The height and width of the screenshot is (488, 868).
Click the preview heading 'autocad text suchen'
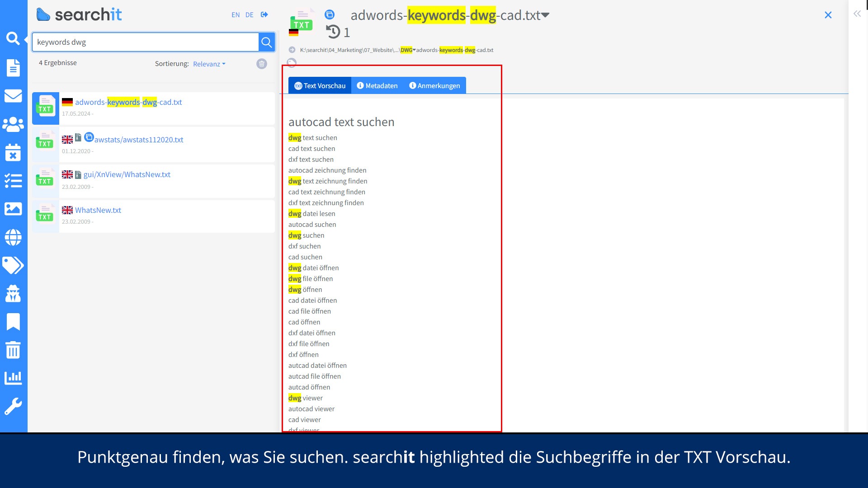tap(341, 122)
